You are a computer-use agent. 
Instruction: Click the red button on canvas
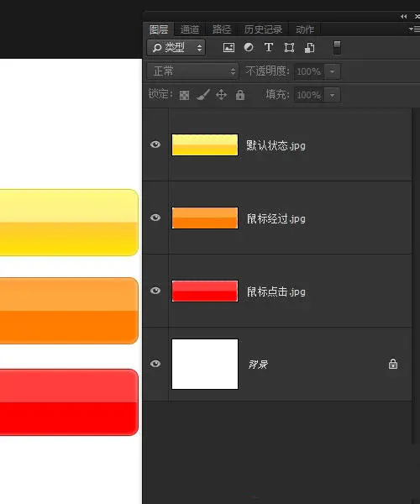click(x=69, y=402)
